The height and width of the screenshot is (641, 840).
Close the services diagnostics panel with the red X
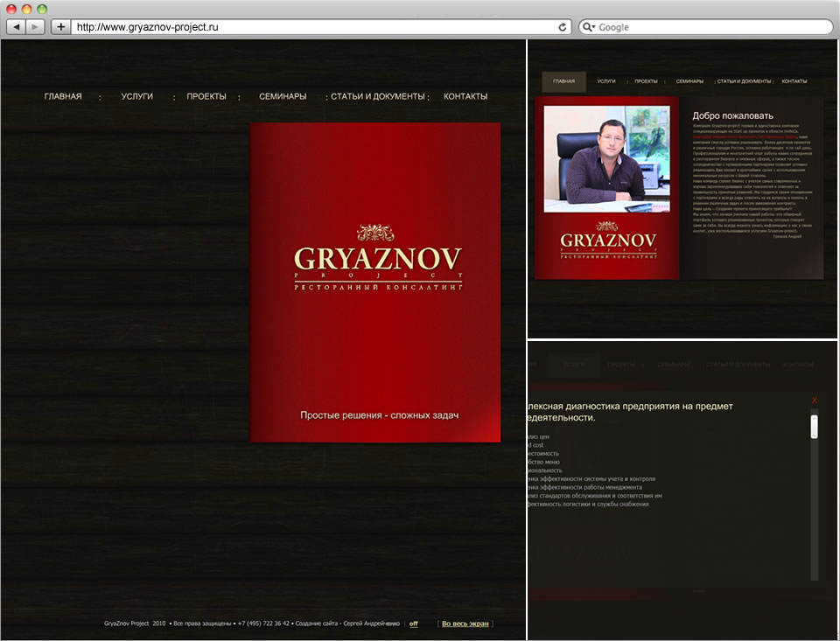point(814,399)
